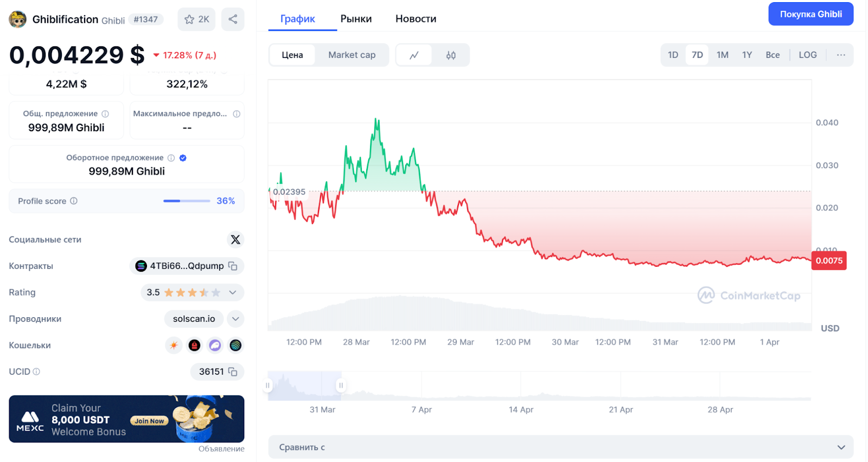The width and height of the screenshot is (868, 462).
Task: Click the Объявление ad label
Action: coord(221,449)
